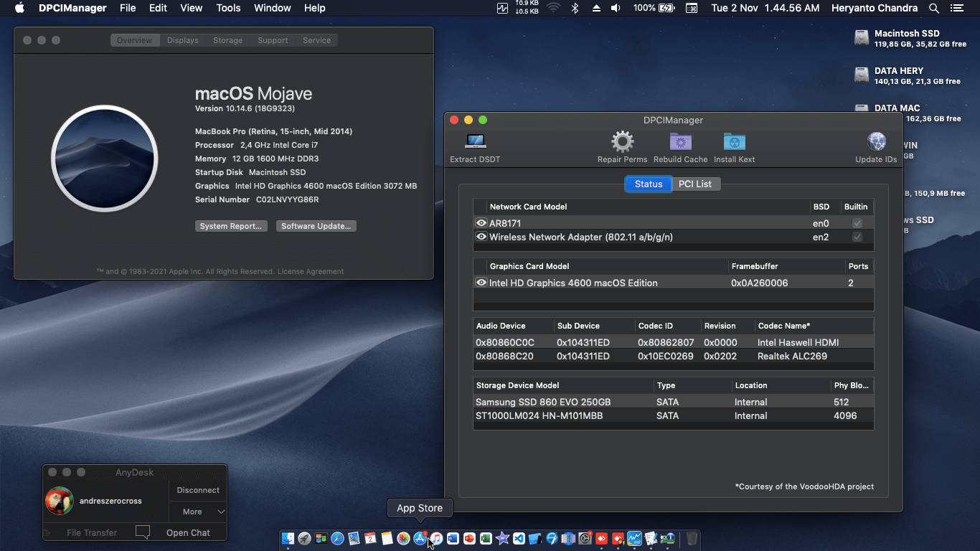Open the Install Kext tool
The width and height of the screenshot is (980, 551).
(734, 141)
